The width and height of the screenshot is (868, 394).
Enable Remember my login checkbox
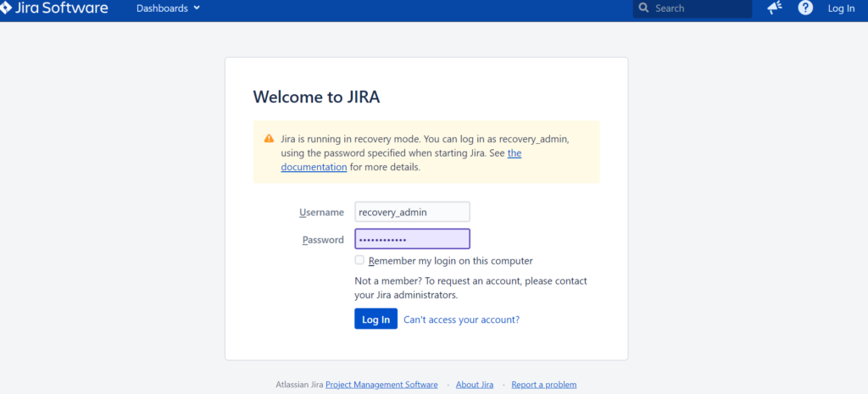tap(359, 260)
